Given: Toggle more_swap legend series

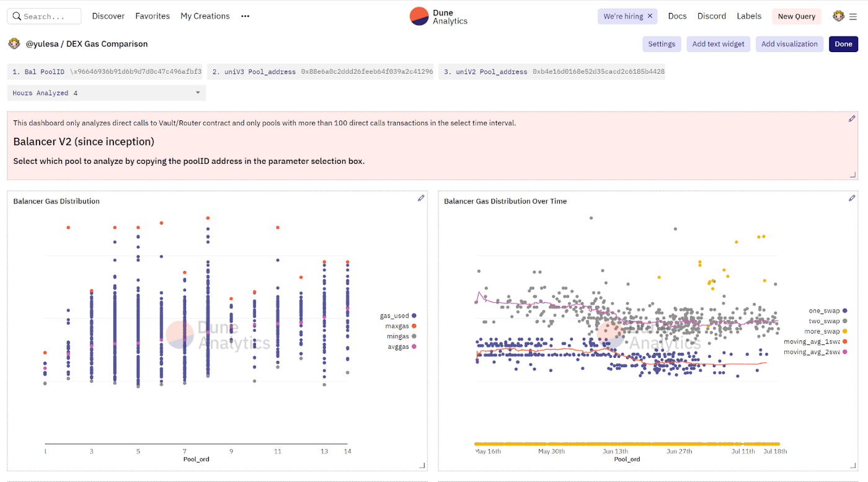Looking at the screenshot, I should click(827, 331).
